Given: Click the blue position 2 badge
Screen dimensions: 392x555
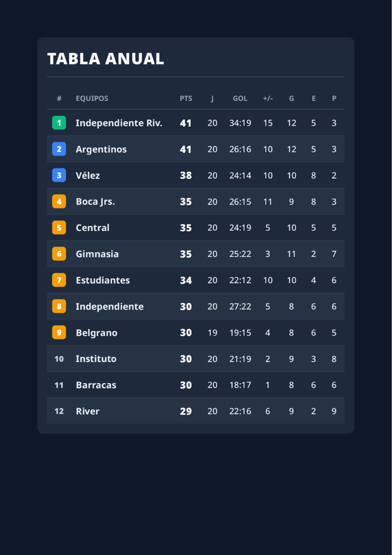Looking at the screenshot, I should (x=59, y=149).
